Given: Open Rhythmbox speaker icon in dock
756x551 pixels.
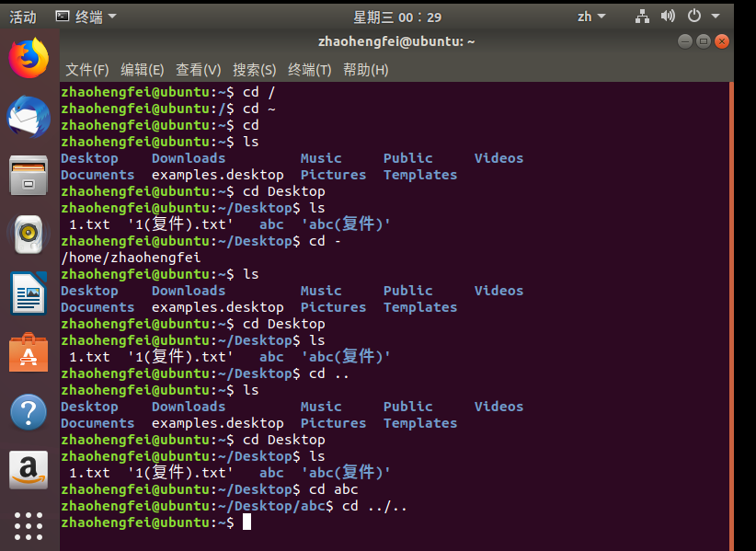Looking at the screenshot, I should 29,235.
